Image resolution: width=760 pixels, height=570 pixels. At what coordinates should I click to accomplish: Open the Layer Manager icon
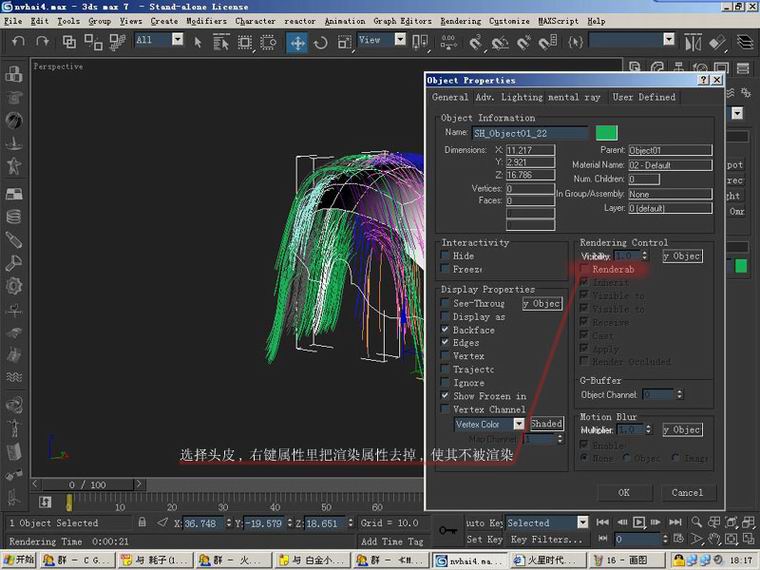pyautogui.click(x=745, y=42)
